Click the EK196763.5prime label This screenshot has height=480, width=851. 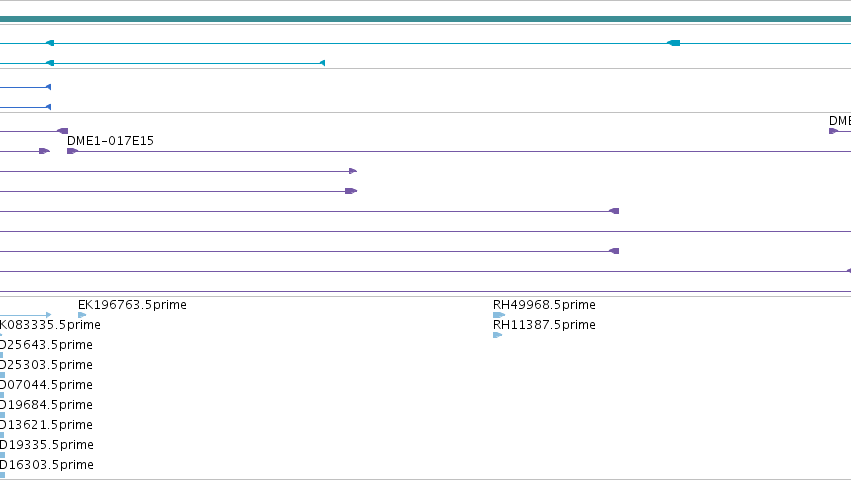pos(132,305)
